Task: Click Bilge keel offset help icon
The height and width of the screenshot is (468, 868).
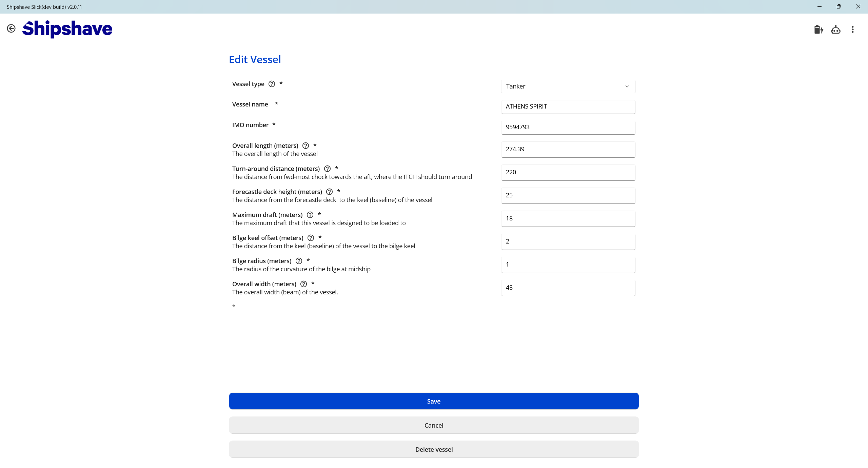Action: [311, 238]
